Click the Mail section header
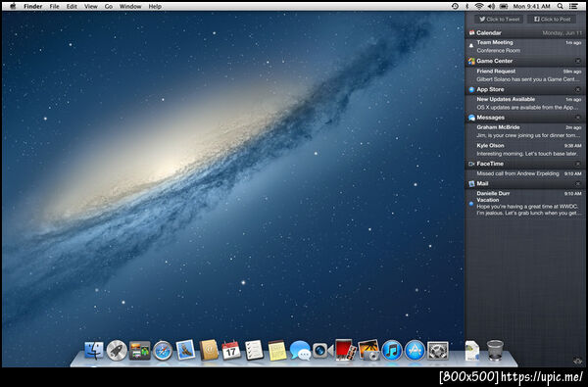 525,184
